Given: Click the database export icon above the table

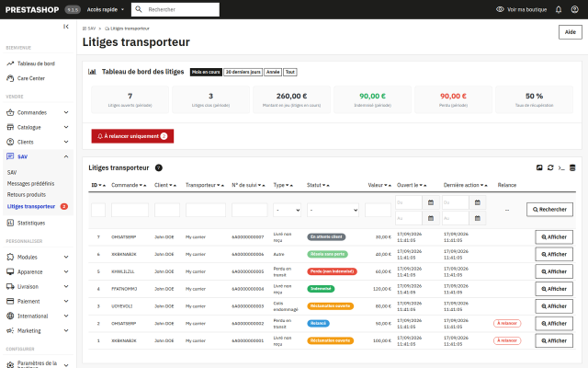Looking at the screenshot, I should [x=572, y=167].
